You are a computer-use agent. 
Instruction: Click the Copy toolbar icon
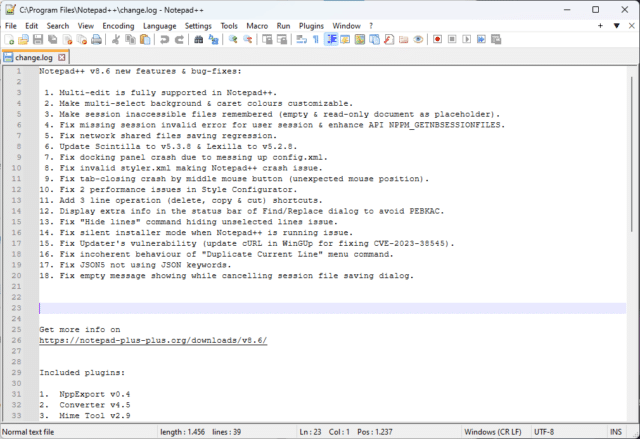pyautogui.click(x=131, y=40)
